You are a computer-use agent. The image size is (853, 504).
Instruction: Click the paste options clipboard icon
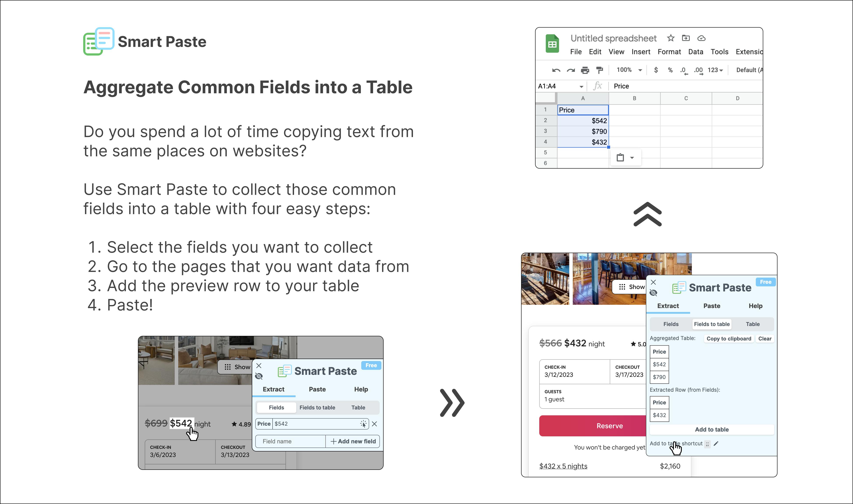coord(620,158)
